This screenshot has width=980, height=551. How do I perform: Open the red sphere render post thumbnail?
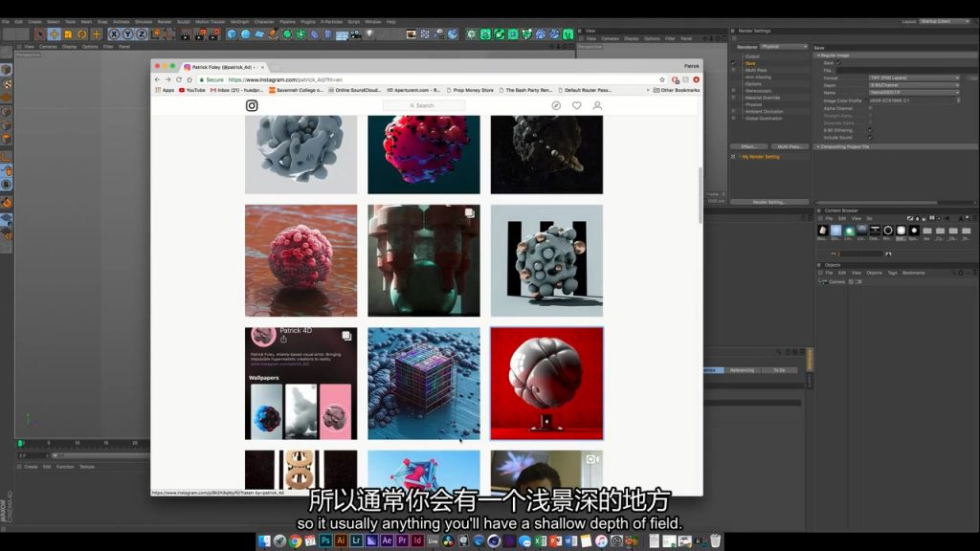coord(546,384)
